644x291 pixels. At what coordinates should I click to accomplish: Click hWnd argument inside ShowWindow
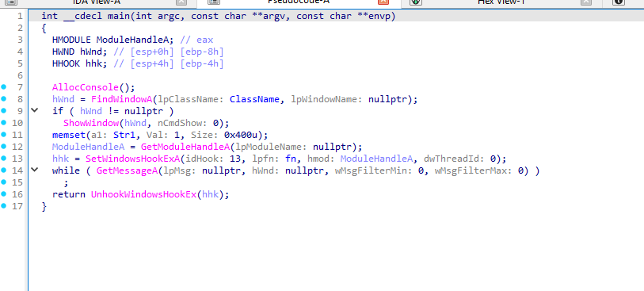pyautogui.click(x=135, y=124)
